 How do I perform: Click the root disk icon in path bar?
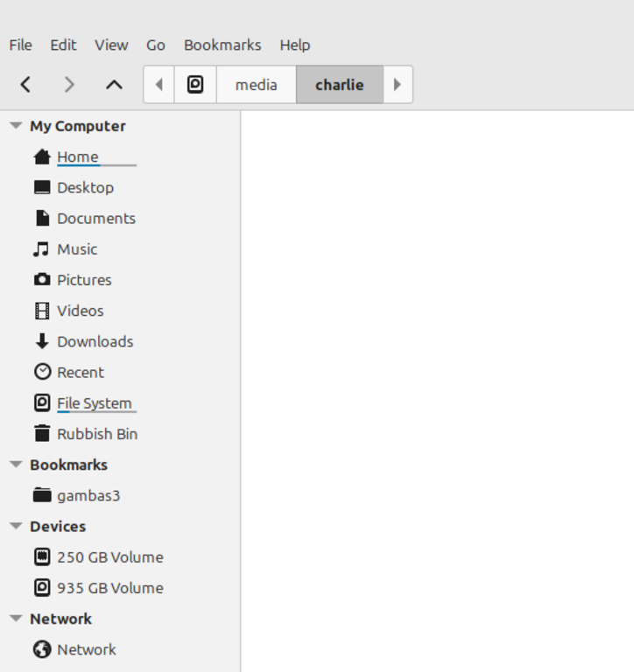click(195, 84)
